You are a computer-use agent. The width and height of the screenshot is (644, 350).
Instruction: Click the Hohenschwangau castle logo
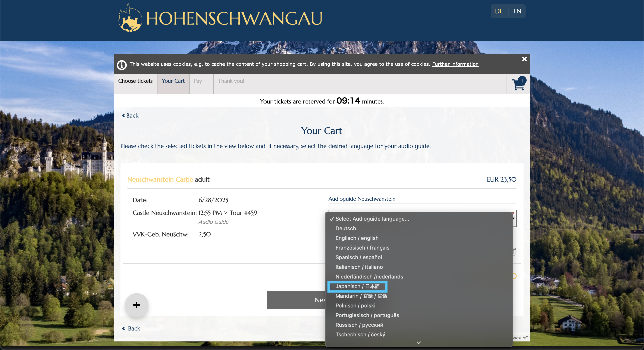pyautogui.click(x=130, y=18)
